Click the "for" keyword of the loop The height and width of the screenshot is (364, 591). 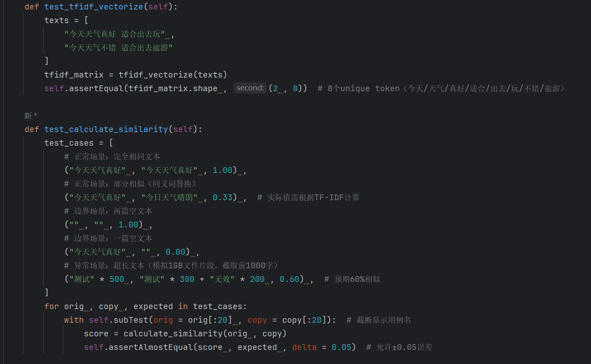[52, 306]
